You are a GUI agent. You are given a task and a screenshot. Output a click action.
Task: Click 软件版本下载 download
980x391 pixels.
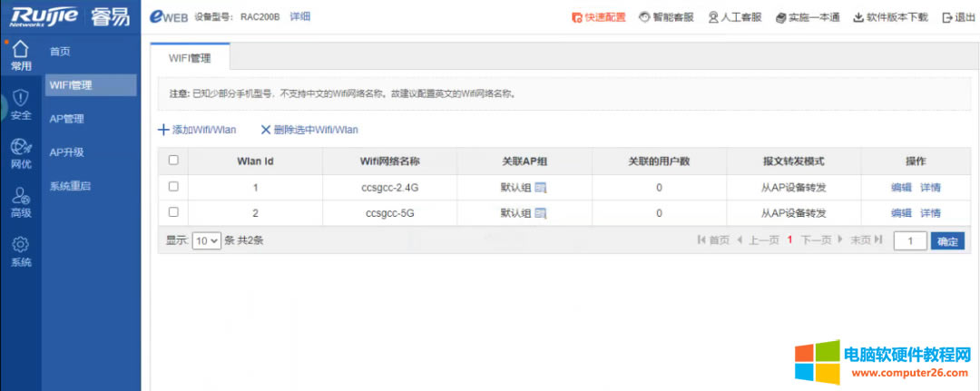tap(891, 17)
